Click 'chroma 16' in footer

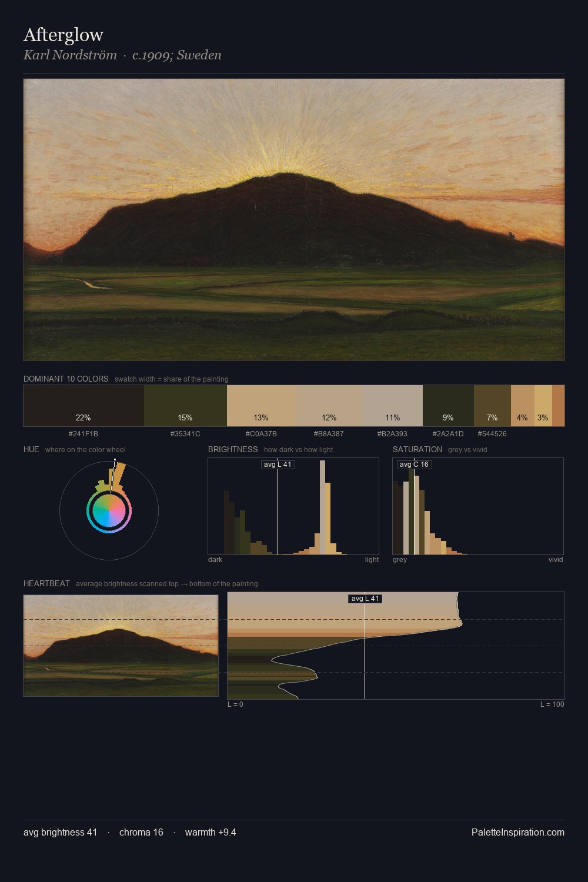(x=141, y=832)
